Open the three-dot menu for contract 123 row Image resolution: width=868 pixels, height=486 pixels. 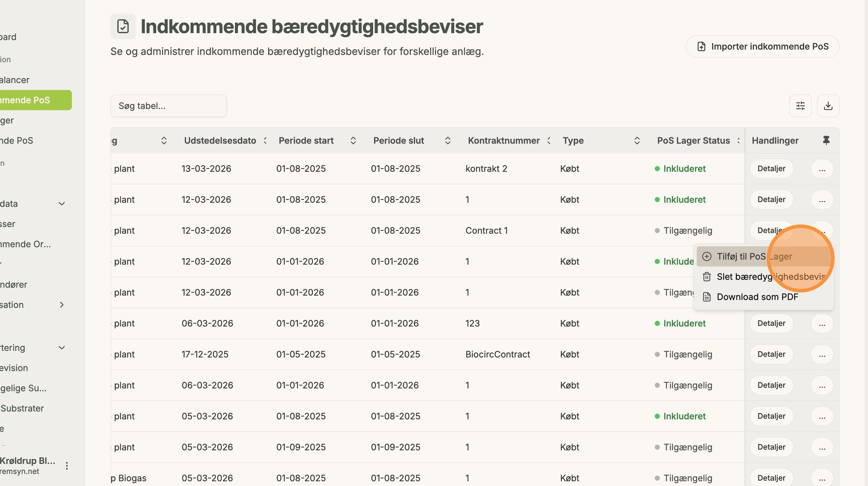coord(822,323)
